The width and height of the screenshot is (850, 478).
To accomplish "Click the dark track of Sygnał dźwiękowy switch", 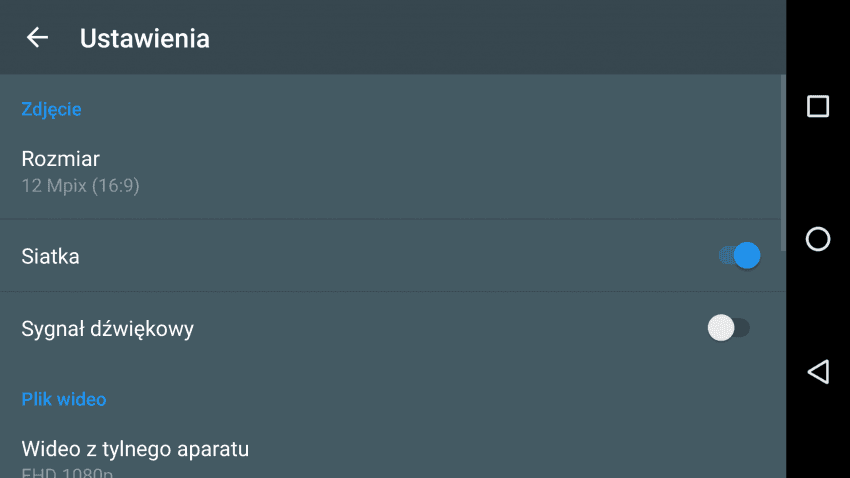I will pos(742,328).
